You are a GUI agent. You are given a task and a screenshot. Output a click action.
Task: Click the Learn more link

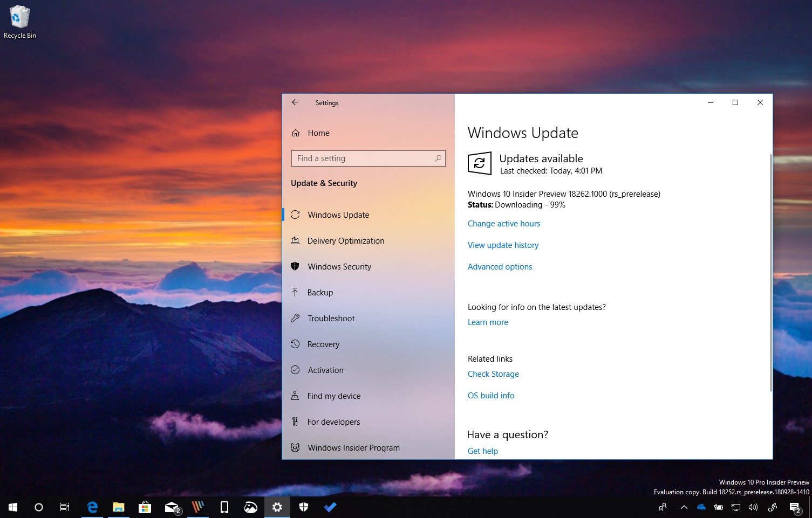[488, 322]
